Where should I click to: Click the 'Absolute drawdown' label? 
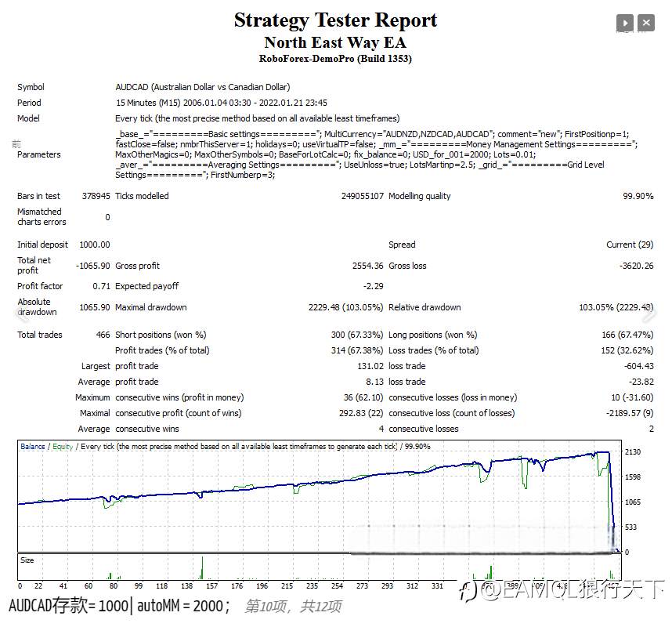37,307
